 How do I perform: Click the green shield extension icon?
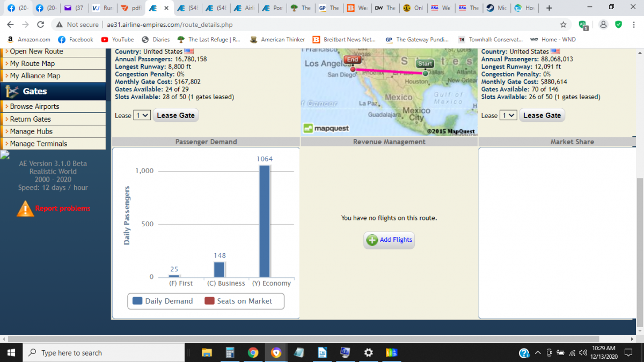tap(618, 24)
